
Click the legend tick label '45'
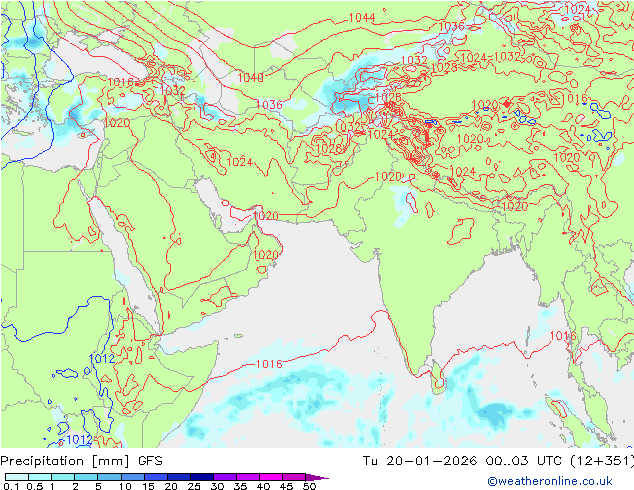(x=286, y=486)
